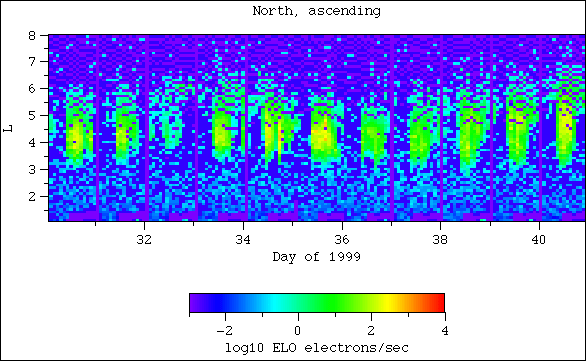
Task: Click the yellow region of the colorbar
Action: [389, 303]
